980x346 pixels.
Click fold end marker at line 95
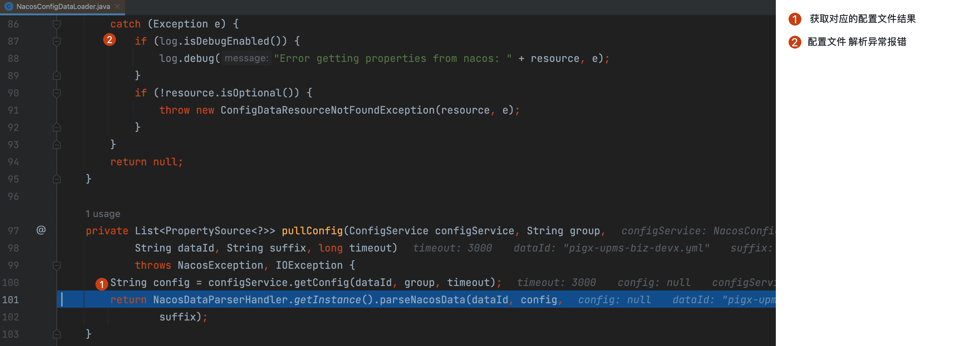tap(57, 179)
